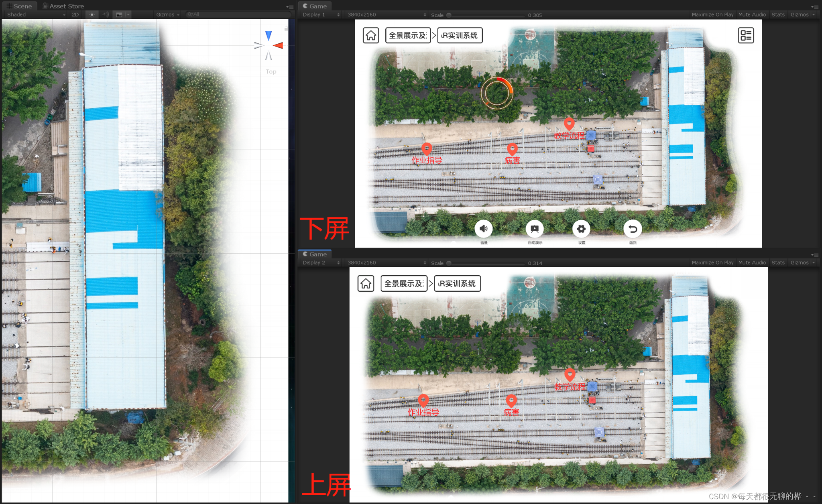Screen dimensions: 822x504
Task: Toggle 2D mode in Scene view
Action: pyautogui.click(x=75, y=14)
